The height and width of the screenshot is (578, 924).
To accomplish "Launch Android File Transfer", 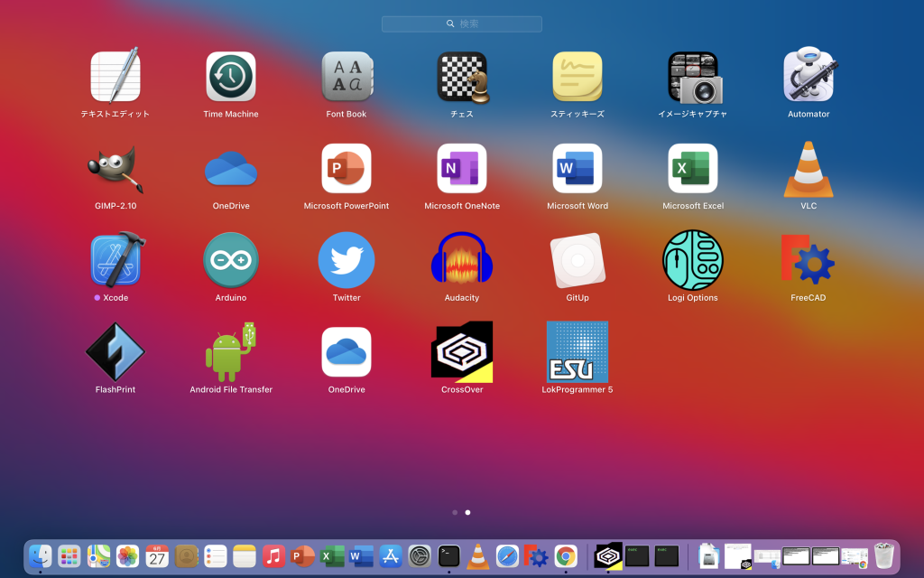I will (x=231, y=352).
